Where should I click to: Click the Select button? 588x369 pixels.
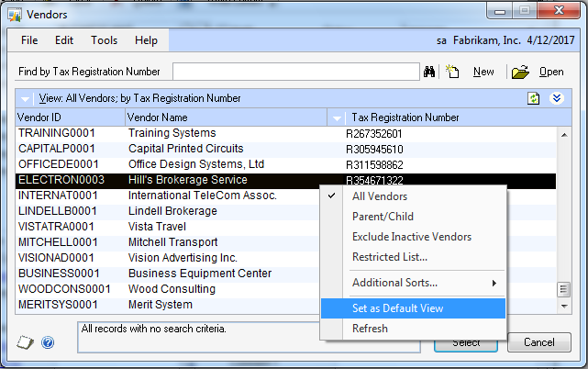coord(466,345)
